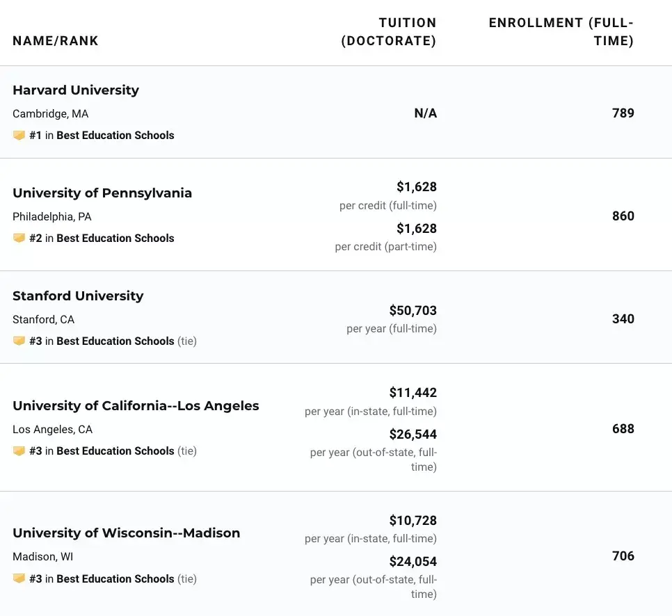Click Harvard's gold ranking badge icon
The width and height of the screenshot is (672, 616).
click(x=19, y=136)
